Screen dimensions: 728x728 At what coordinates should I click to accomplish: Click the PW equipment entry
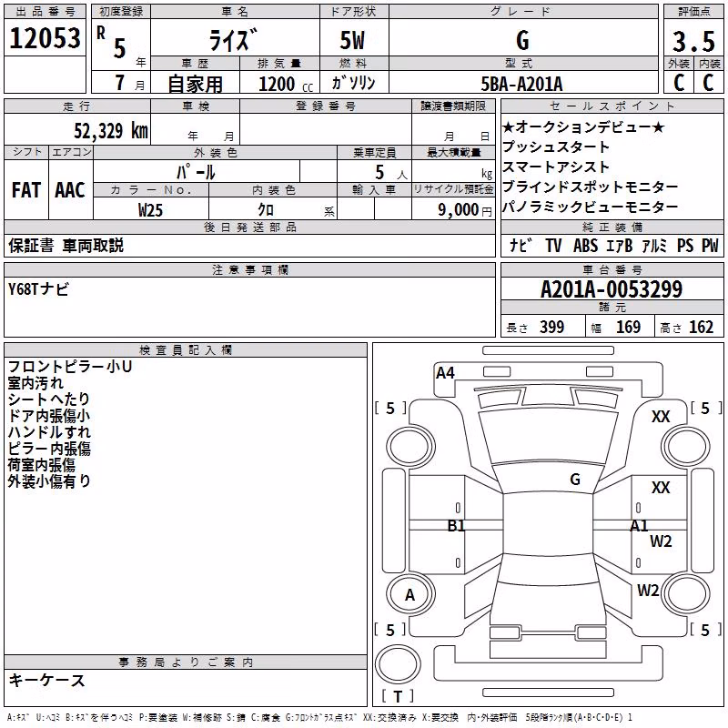pos(710,245)
